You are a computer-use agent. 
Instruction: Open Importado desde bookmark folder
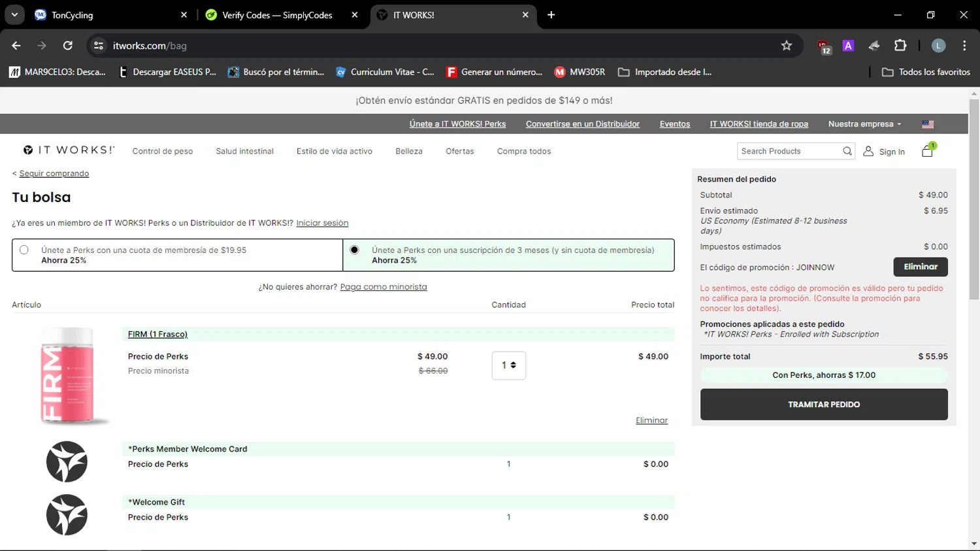pyautogui.click(x=664, y=72)
